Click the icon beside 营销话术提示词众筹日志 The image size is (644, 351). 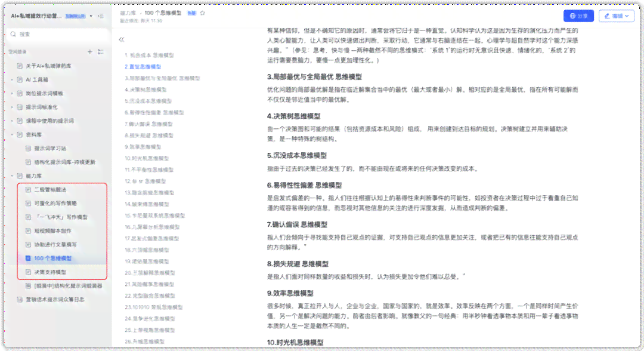pos(20,300)
